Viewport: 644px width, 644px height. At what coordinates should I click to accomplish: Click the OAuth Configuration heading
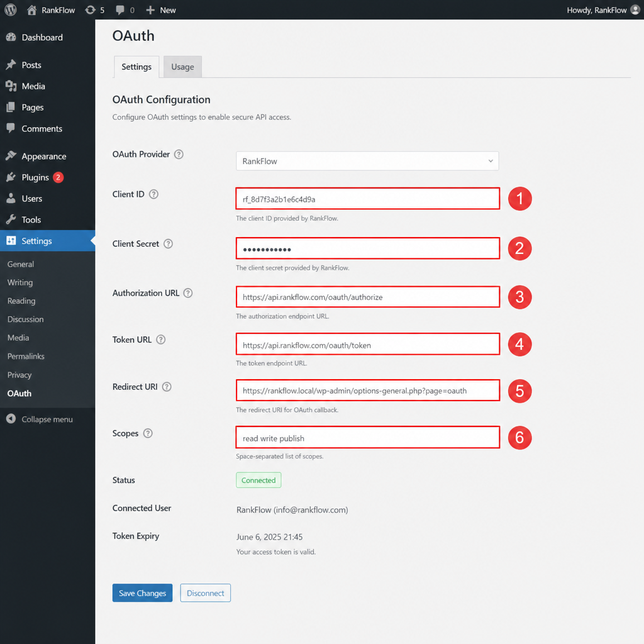point(162,100)
